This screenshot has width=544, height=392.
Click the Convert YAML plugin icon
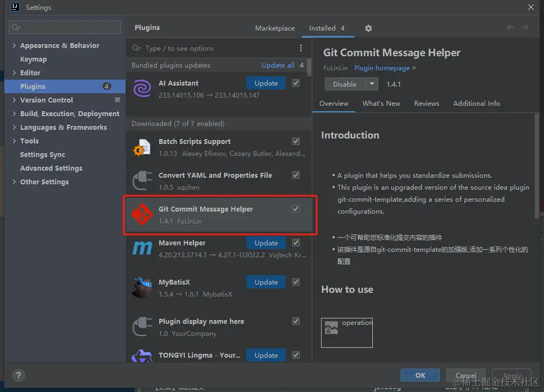(x=142, y=181)
